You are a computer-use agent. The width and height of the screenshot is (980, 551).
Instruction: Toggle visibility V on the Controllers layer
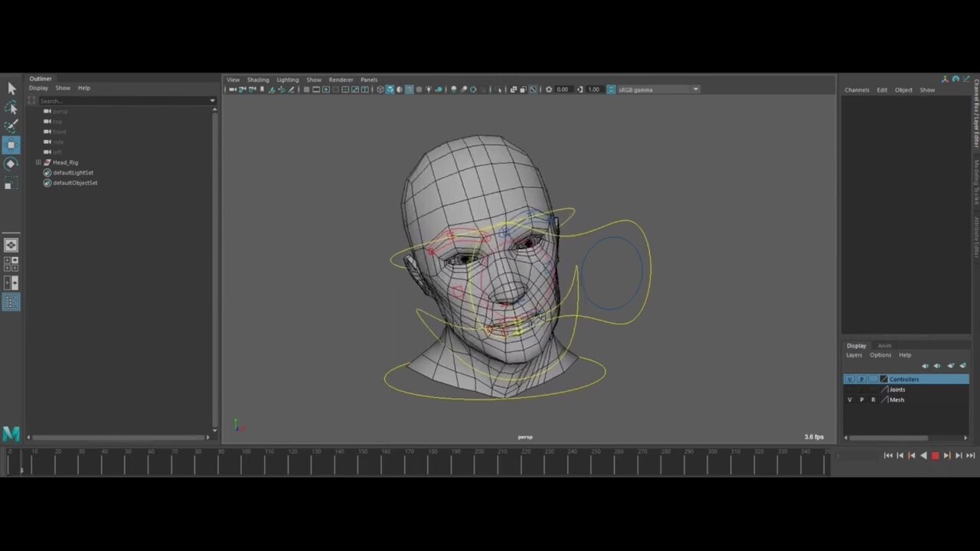click(849, 379)
